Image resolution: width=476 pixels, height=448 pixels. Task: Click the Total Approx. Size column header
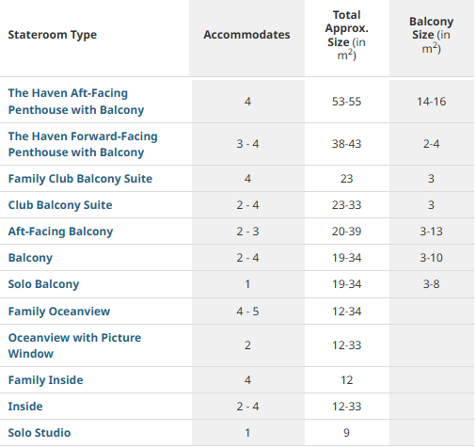[x=347, y=35]
